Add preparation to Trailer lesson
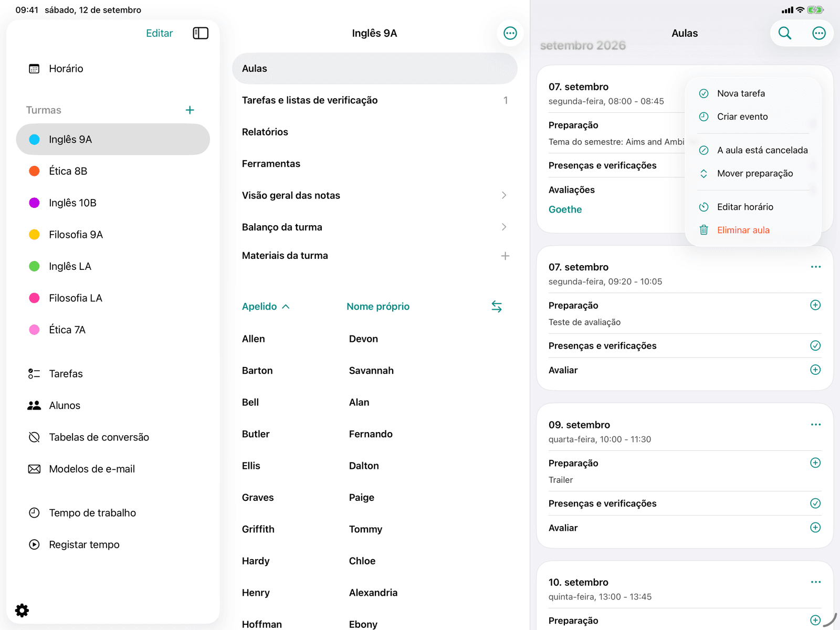The width and height of the screenshot is (840, 630). [x=815, y=463]
